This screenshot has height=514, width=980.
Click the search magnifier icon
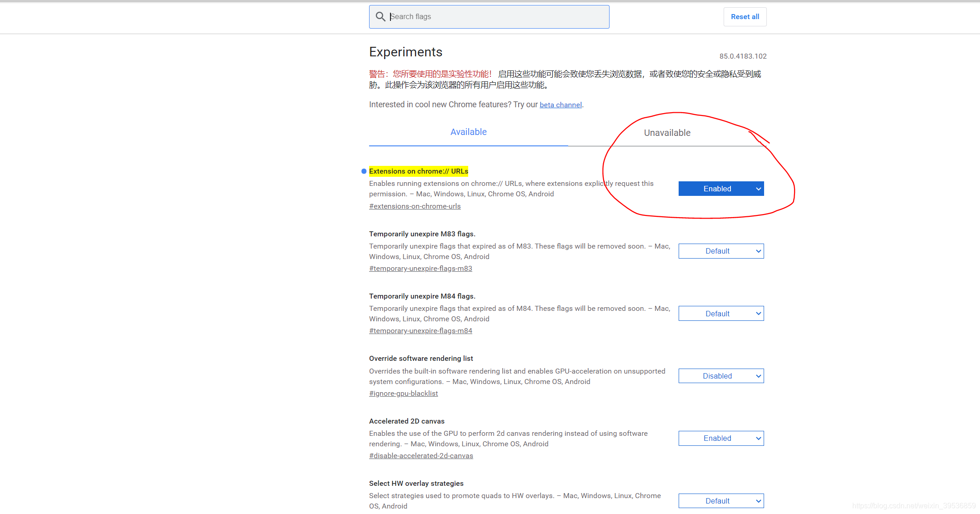point(380,17)
